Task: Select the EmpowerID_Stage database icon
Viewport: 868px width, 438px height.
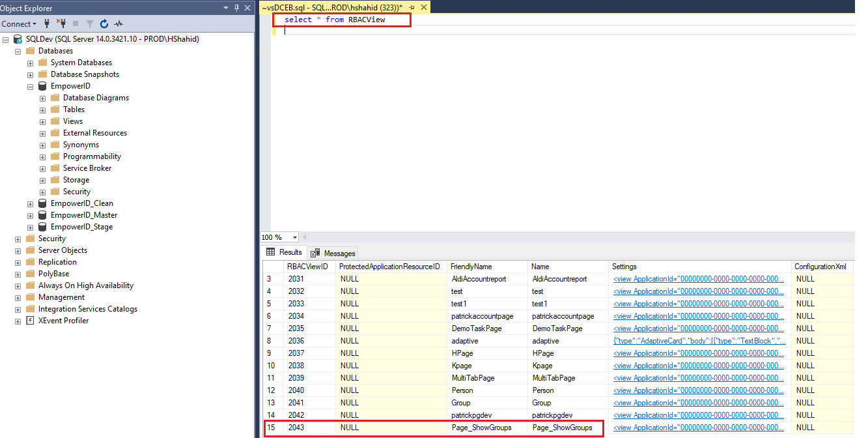Action: (42, 227)
